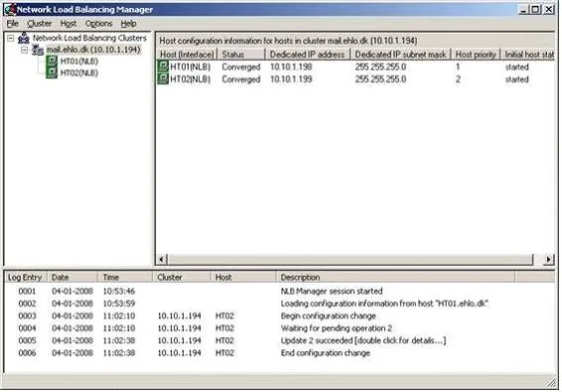Select mail.ehlo.dk (10.10.1.194) in tree
This screenshot has width=562, height=392.
[x=93, y=50]
